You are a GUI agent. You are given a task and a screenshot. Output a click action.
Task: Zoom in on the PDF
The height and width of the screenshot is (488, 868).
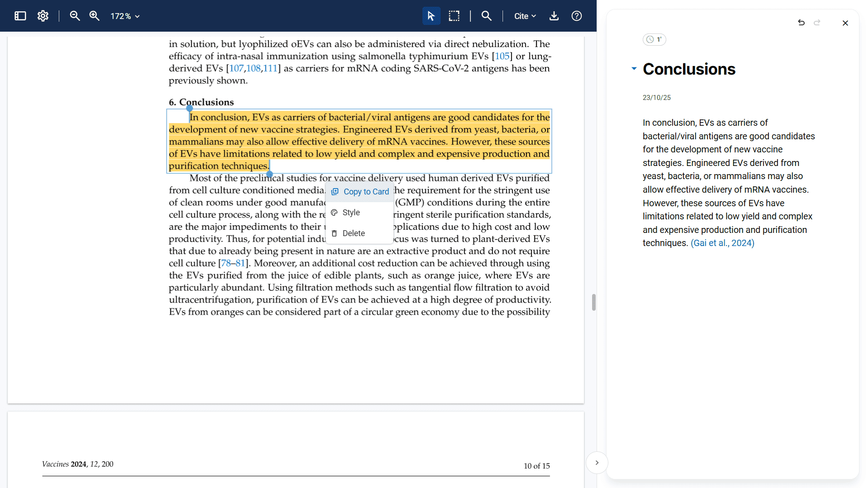pyautogui.click(x=94, y=16)
